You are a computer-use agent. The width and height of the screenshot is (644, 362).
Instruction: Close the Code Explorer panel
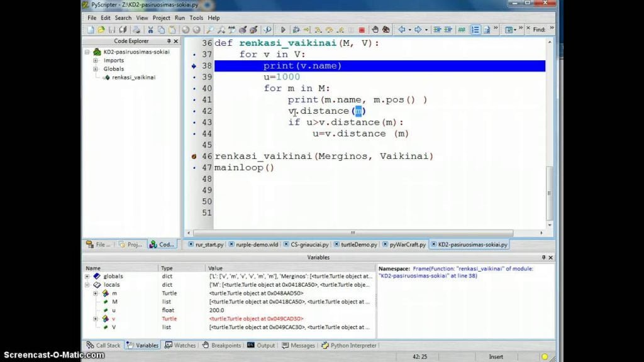click(x=176, y=41)
